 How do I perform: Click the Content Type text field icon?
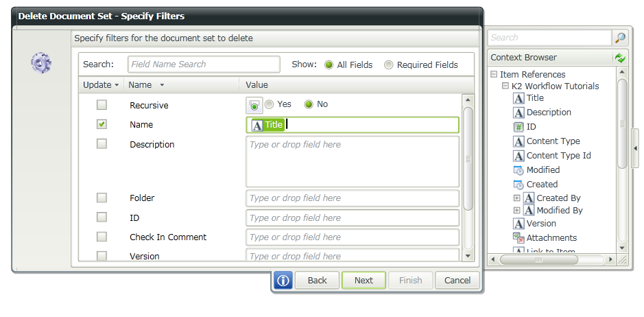(518, 141)
